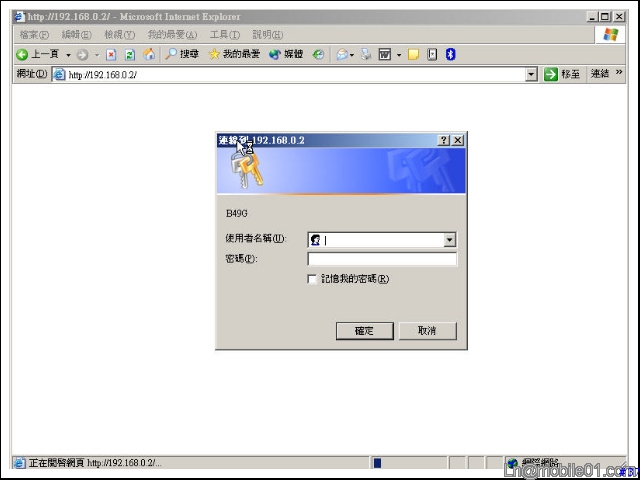This screenshot has width=640, height=480.
Task: Click the http://192.168.0.2/ address field
Action: tap(295, 75)
